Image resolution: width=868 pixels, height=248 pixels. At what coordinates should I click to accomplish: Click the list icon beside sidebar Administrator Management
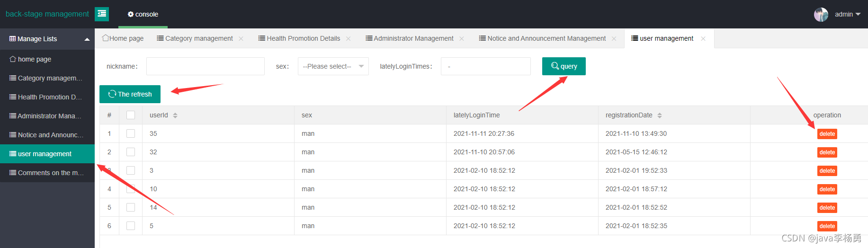[x=13, y=116]
